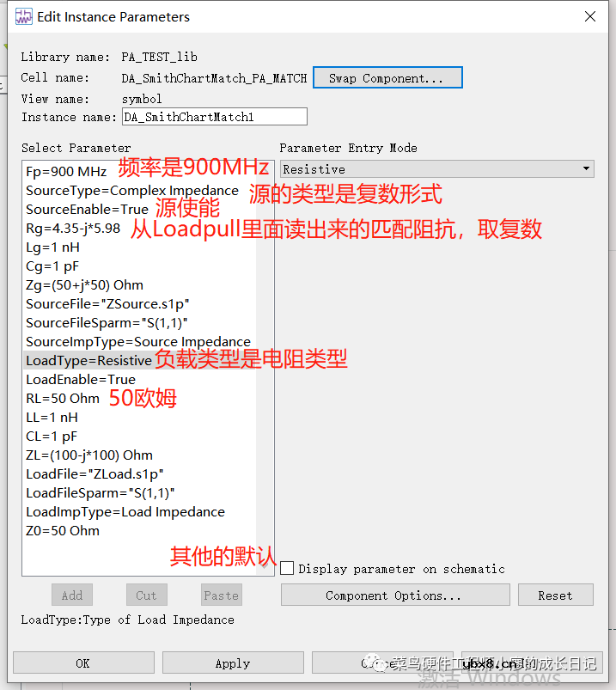Click the ADS dialog title bar icon

click(x=23, y=16)
